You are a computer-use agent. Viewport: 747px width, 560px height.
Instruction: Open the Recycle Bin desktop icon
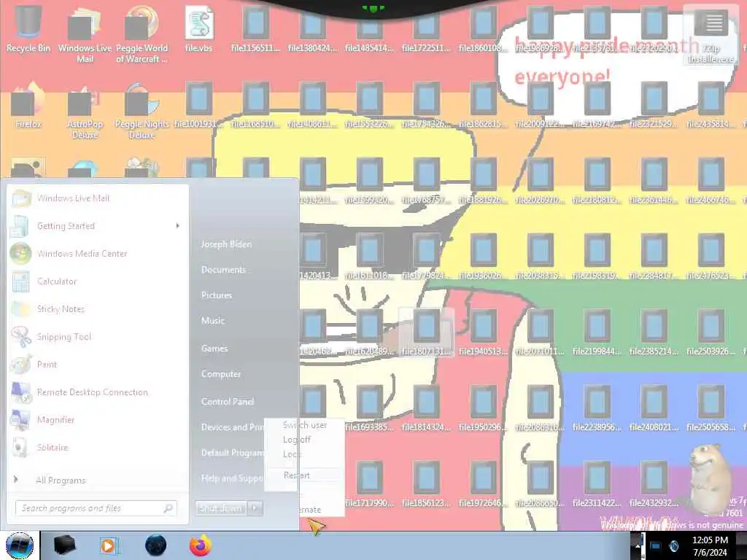coord(28,28)
